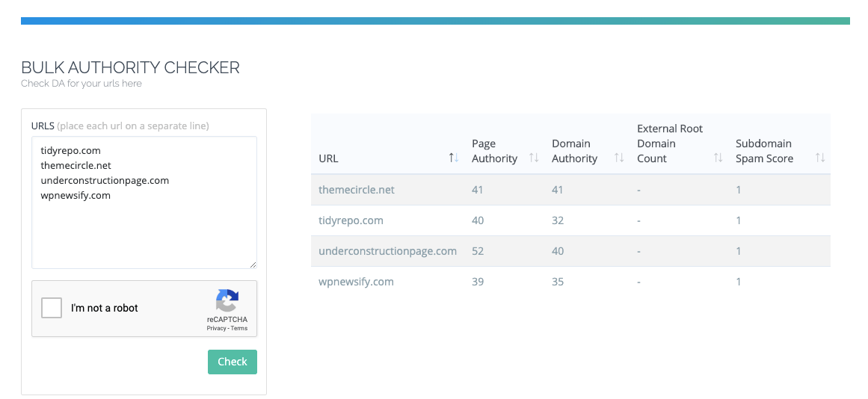Viewport: 868px width, 399px height.
Task: Click Spam Score value for themecircle.net
Action: click(x=739, y=190)
